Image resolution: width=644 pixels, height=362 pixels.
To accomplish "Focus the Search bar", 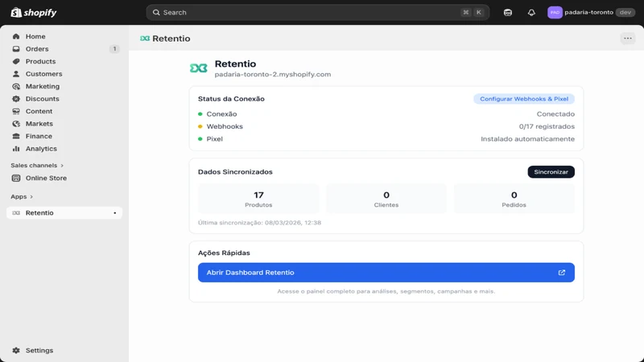I will pyautogui.click(x=317, y=12).
